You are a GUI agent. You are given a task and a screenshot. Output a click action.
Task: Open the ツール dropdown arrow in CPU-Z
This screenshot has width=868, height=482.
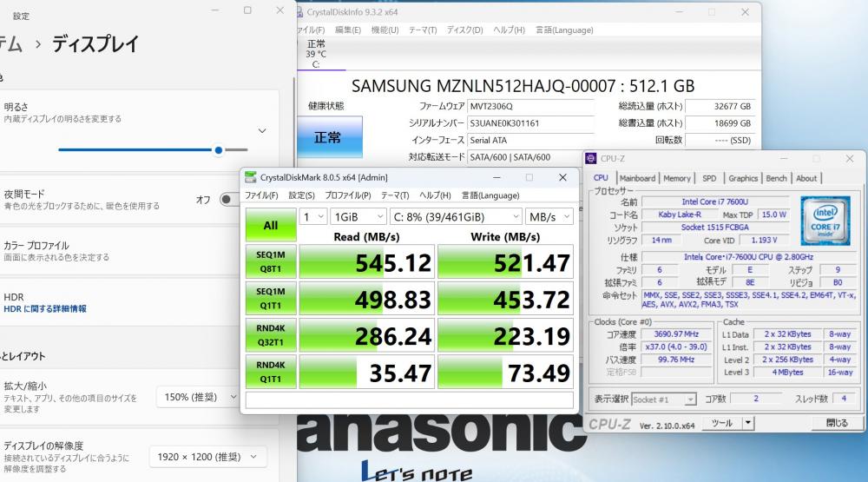point(748,423)
